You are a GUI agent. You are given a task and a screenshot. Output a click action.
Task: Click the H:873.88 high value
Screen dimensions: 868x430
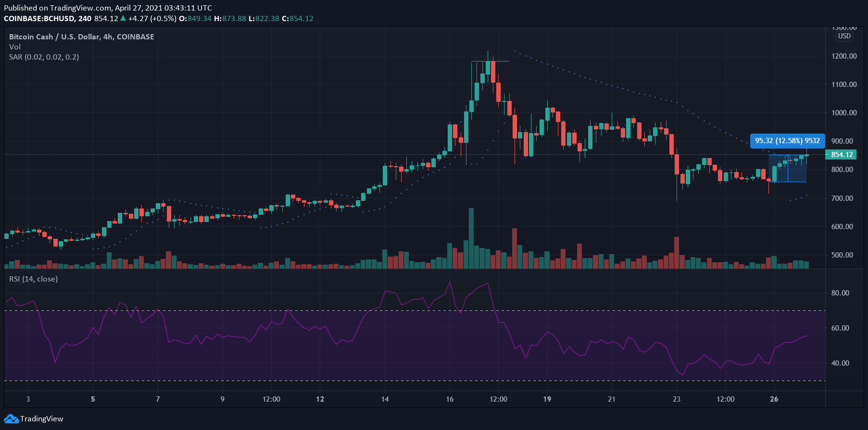tap(230, 18)
